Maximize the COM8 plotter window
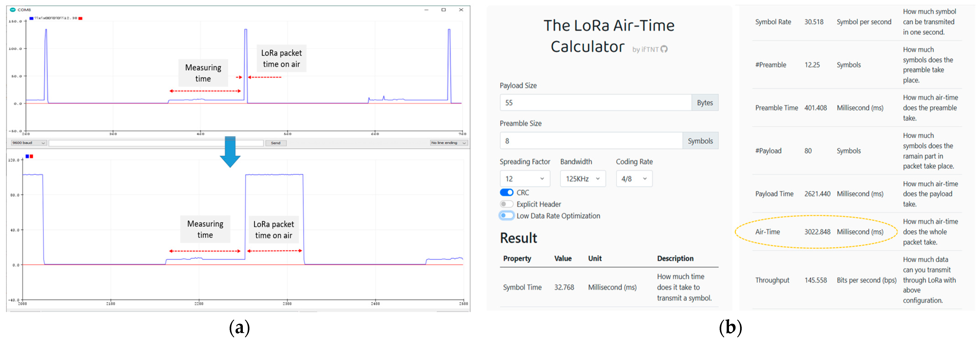The image size is (980, 343). coord(443,10)
